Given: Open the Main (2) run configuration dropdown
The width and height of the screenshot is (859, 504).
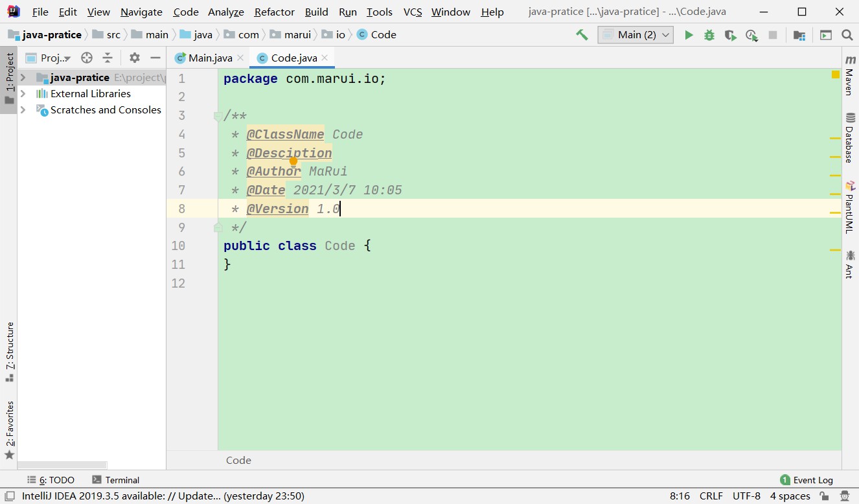Looking at the screenshot, I should (x=636, y=35).
